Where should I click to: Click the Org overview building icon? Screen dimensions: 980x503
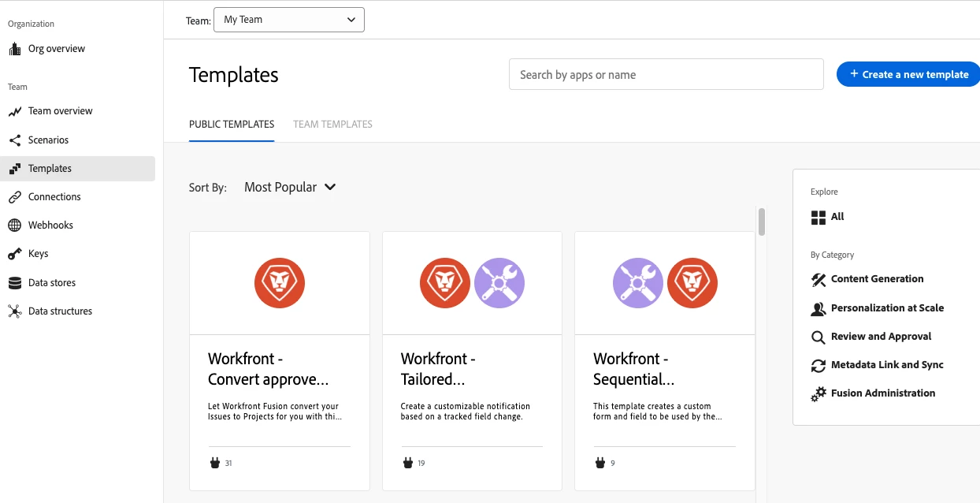pyautogui.click(x=15, y=49)
